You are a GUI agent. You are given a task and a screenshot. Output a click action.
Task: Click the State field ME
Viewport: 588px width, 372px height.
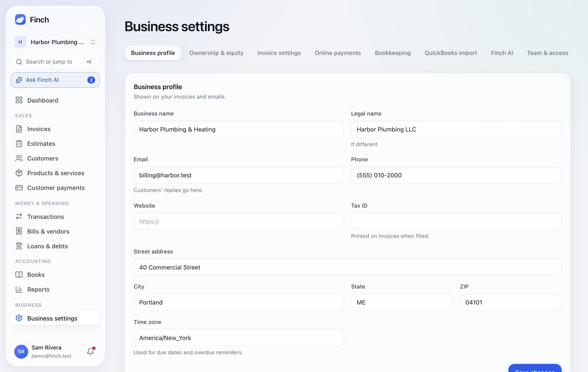[x=402, y=302]
